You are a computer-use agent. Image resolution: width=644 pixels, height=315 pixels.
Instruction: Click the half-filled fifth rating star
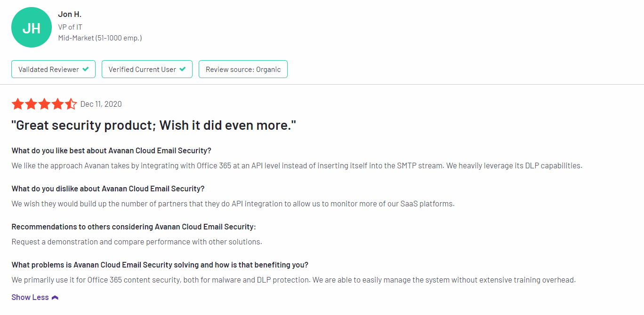point(71,104)
